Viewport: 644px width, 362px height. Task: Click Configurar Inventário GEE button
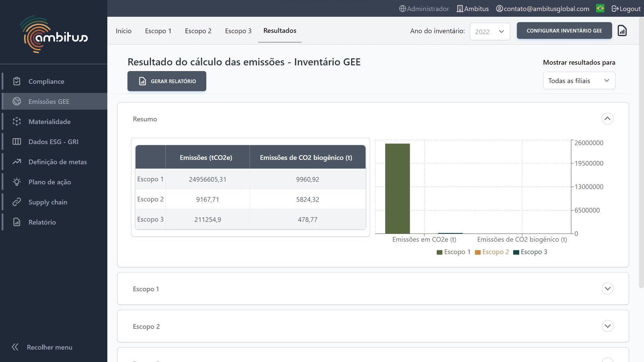pyautogui.click(x=564, y=31)
